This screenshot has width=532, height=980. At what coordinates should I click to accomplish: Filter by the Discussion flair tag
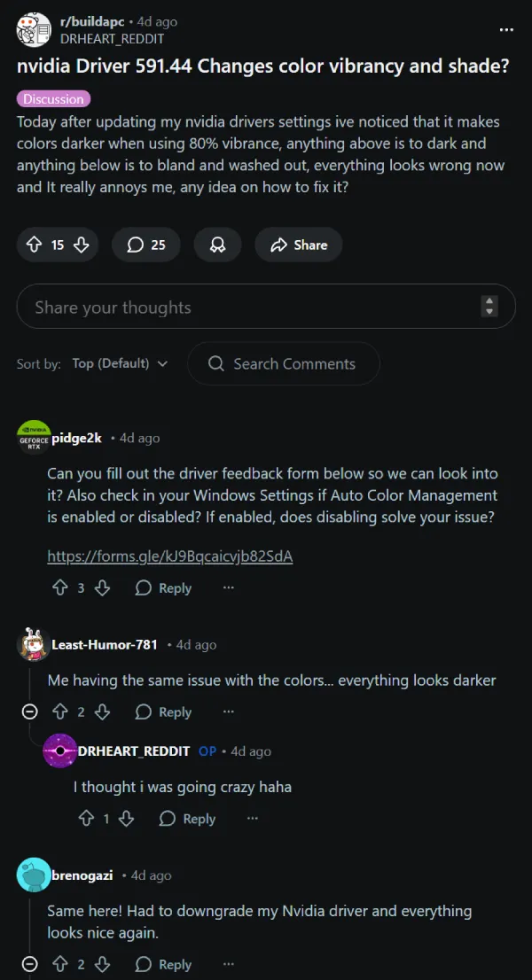(x=53, y=99)
